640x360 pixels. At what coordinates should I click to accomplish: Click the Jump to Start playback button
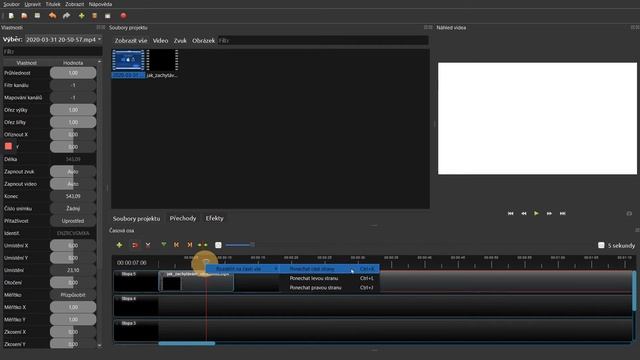pos(511,213)
